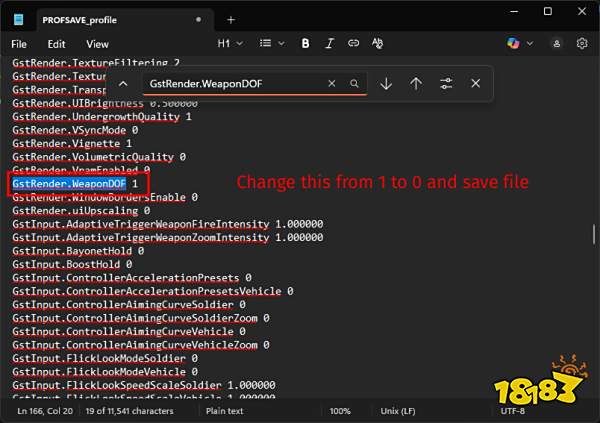This screenshot has height=423, width=600.
Task: Find next match with down arrow
Action: click(386, 84)
